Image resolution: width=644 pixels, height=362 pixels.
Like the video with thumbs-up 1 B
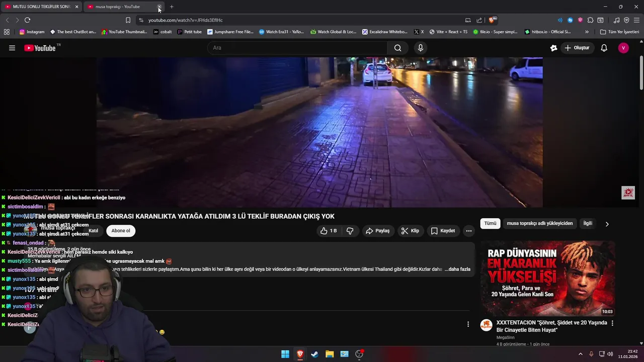pyautogui.click(x=328, y=231)
